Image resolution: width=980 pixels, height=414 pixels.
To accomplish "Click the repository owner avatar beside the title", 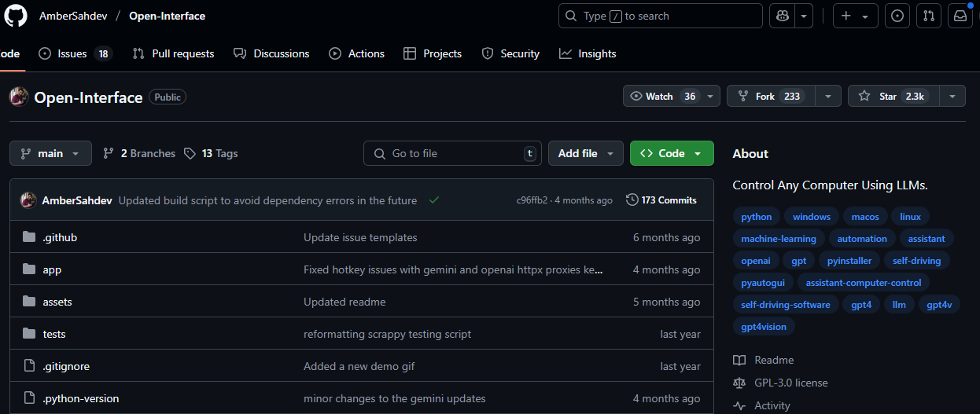I will [x=19, y=97].
